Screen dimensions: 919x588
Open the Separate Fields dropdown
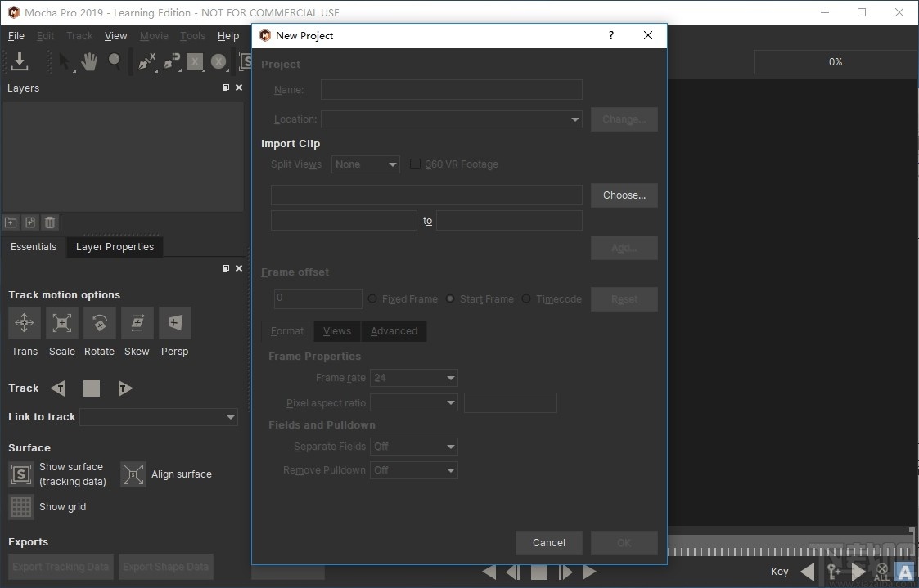pyautogui.click(x=414, y=447)
